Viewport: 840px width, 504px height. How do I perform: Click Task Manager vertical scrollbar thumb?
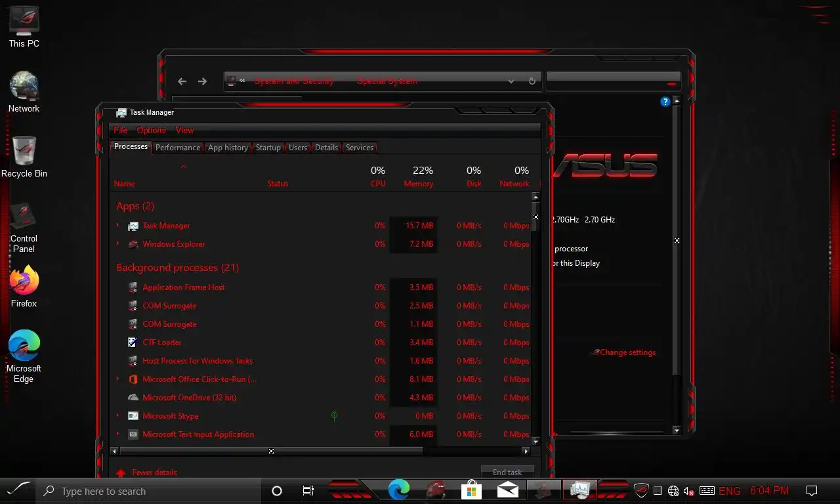(535, 217)
